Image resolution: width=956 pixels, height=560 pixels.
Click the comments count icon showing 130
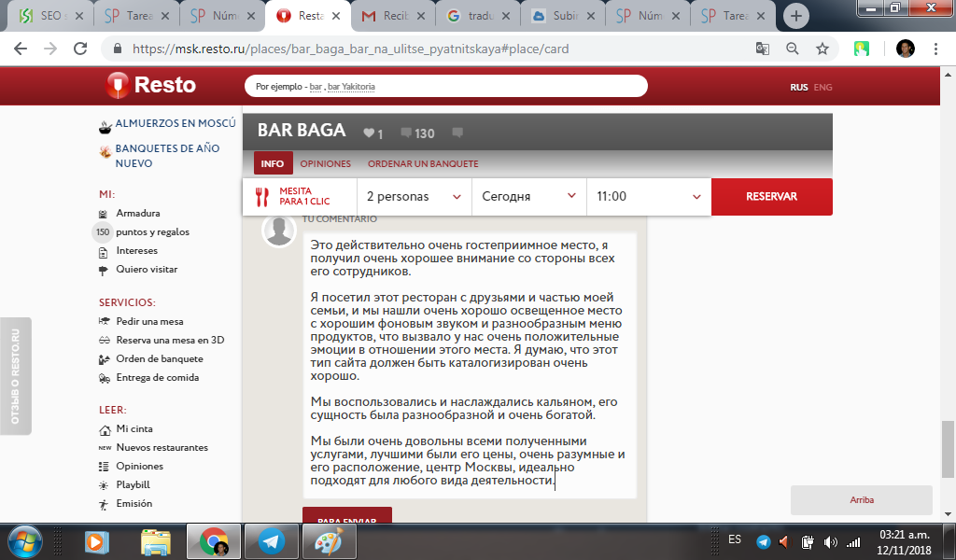(x=406, y=133)
